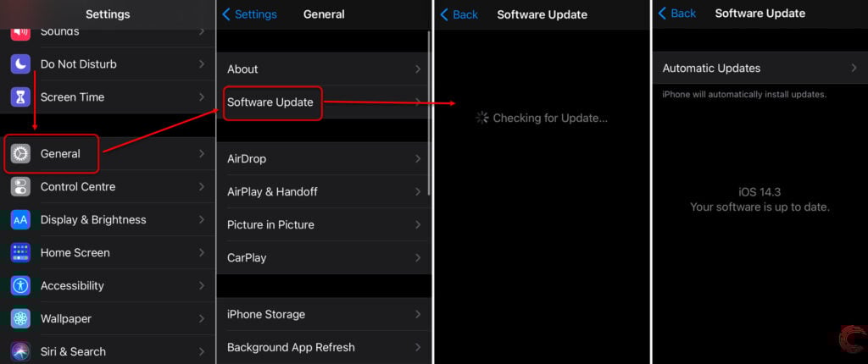This screenshot has width=868, height=364.
Task: Tap the Screen Time hourglass icon
Action: click(20, 97)
